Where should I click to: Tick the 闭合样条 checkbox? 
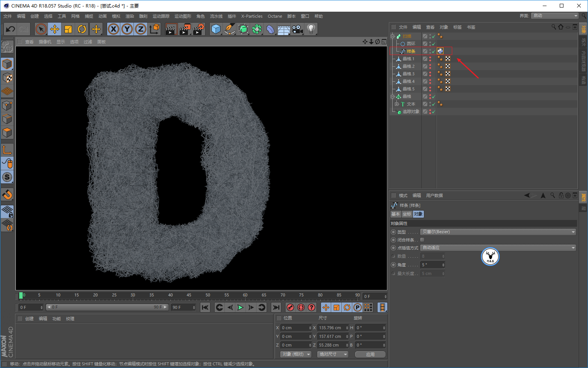coord(422,240)
